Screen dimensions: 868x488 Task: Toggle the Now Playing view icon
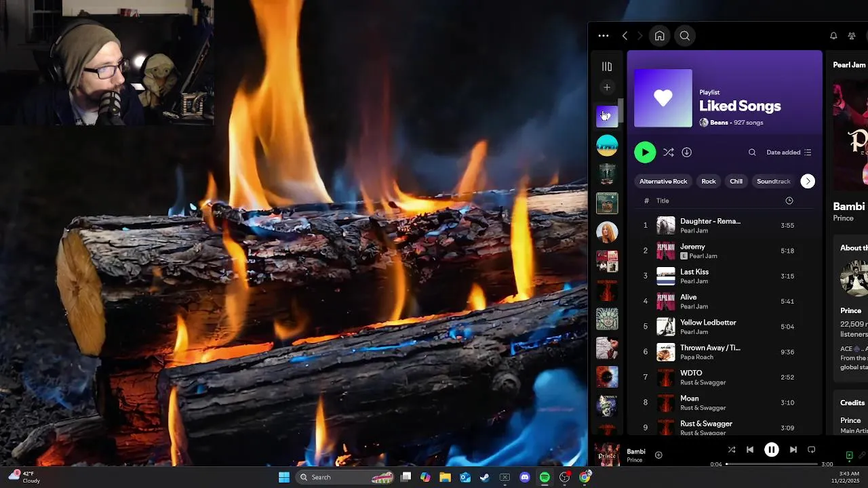coord(849,455)
